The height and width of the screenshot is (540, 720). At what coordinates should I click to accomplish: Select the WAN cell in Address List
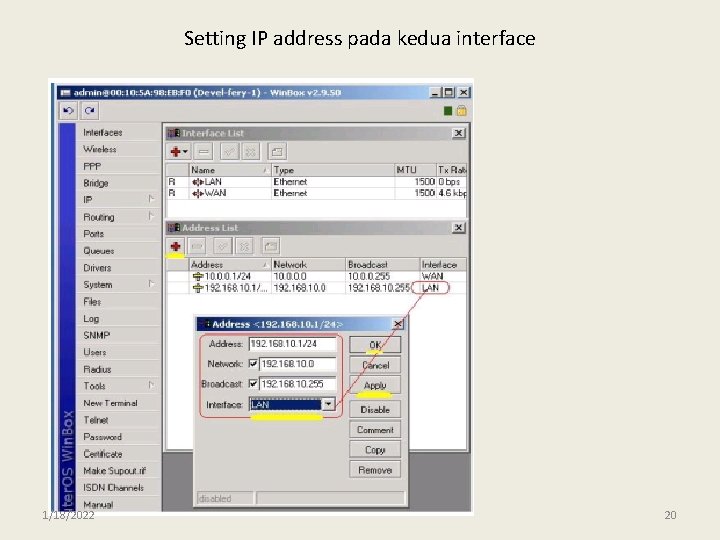pos(433,276)
